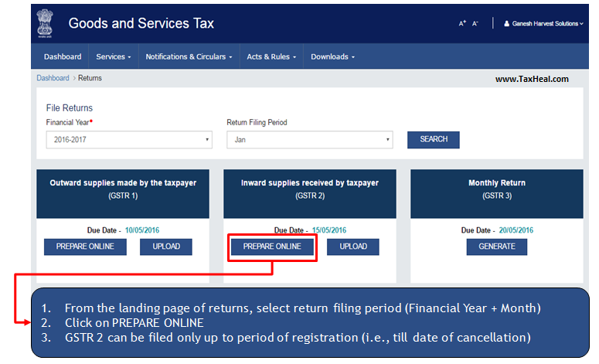Click Dashboard breadcrumb link
The height and width of the screenshot is (364, 599).
53,78
